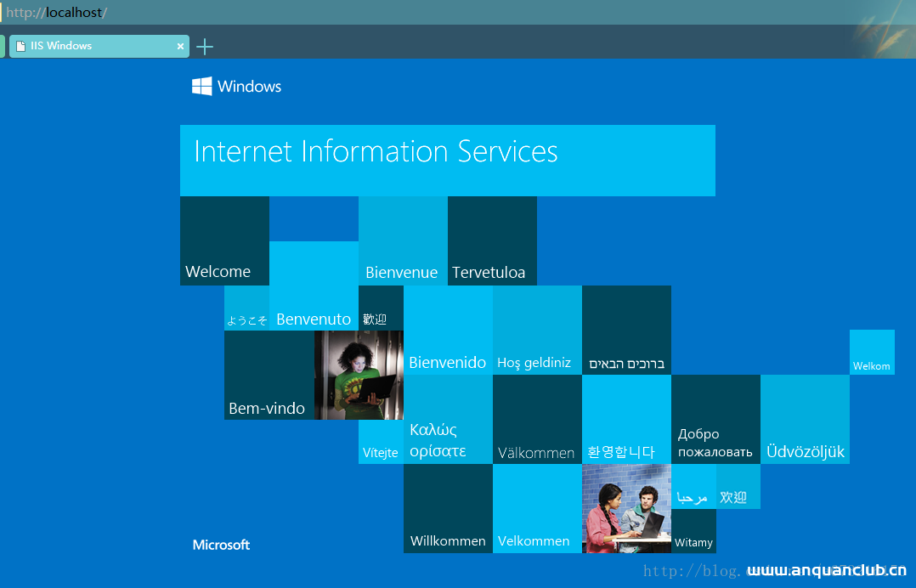Click the Hoş geldiniz tile

(537, 330)
